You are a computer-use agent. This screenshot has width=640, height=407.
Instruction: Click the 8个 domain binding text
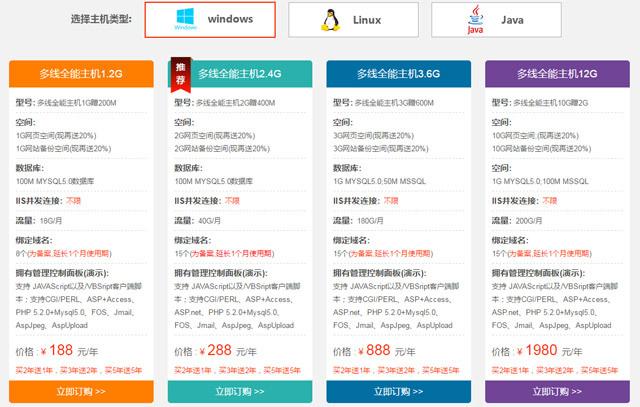[x=21, y=254]
